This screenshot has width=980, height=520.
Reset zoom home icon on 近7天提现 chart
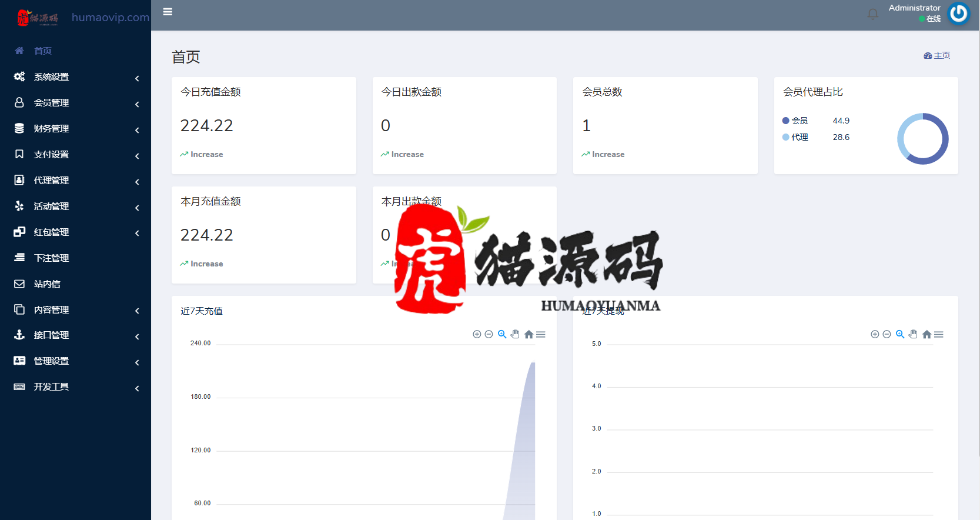pos(927,334)
